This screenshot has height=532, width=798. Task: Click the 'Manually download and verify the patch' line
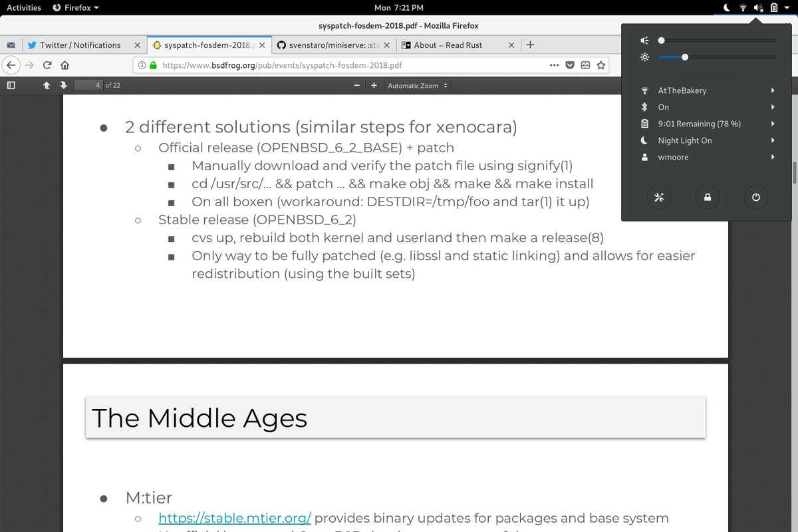pyautogui.click(x=382, y=166)
